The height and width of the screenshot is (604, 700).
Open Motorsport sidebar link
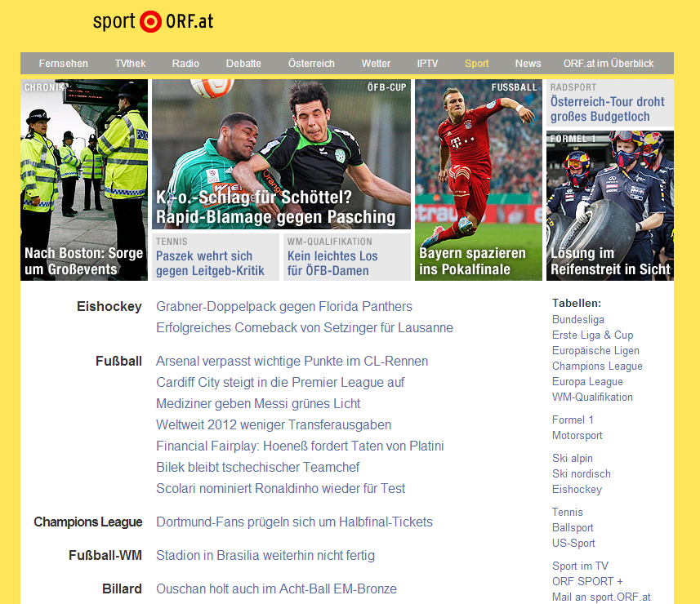click(x=577, y=435)
